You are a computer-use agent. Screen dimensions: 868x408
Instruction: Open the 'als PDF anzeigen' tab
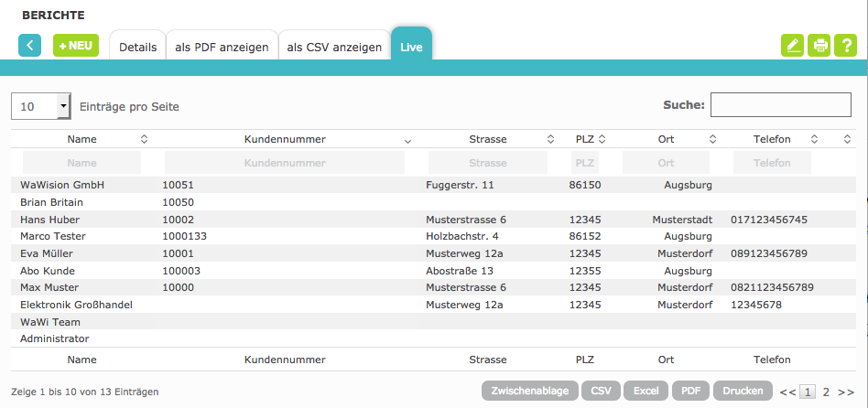click(x=222, y=47)
